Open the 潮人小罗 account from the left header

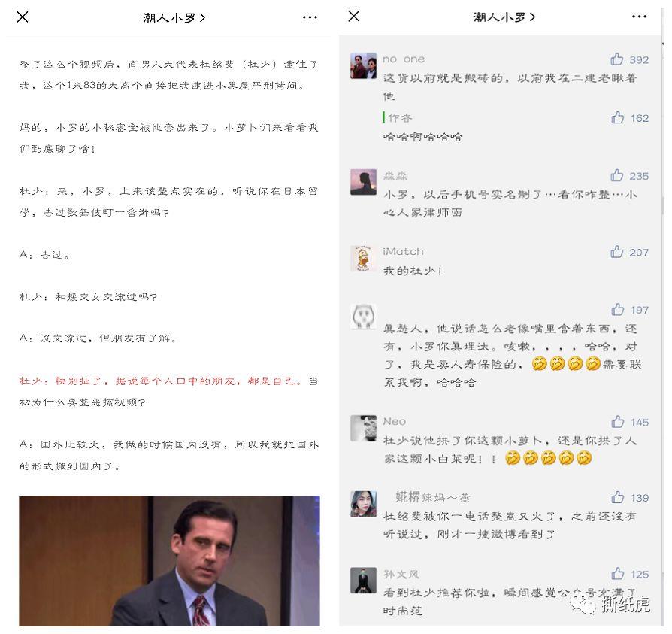174,17
